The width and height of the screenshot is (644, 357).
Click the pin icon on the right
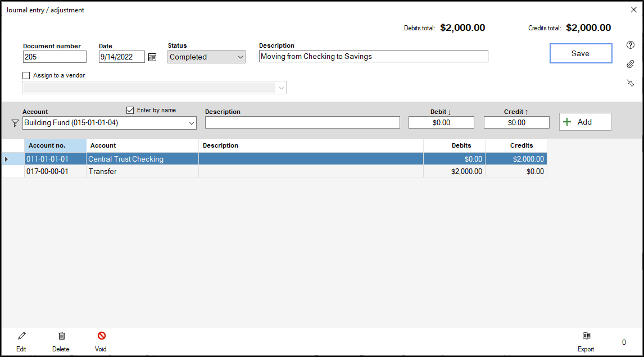630,83
